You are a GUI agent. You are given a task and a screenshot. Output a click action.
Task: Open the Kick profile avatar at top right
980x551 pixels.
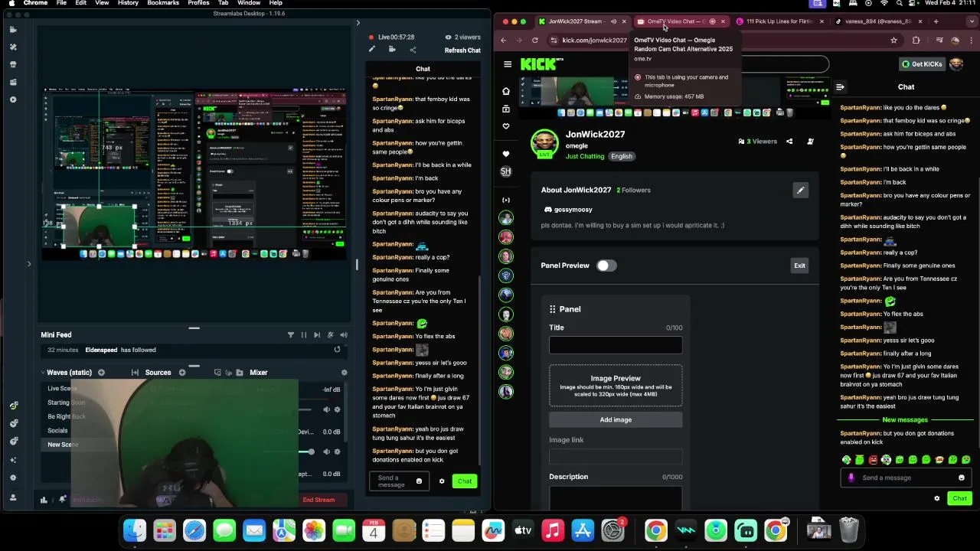pos(956,64)
